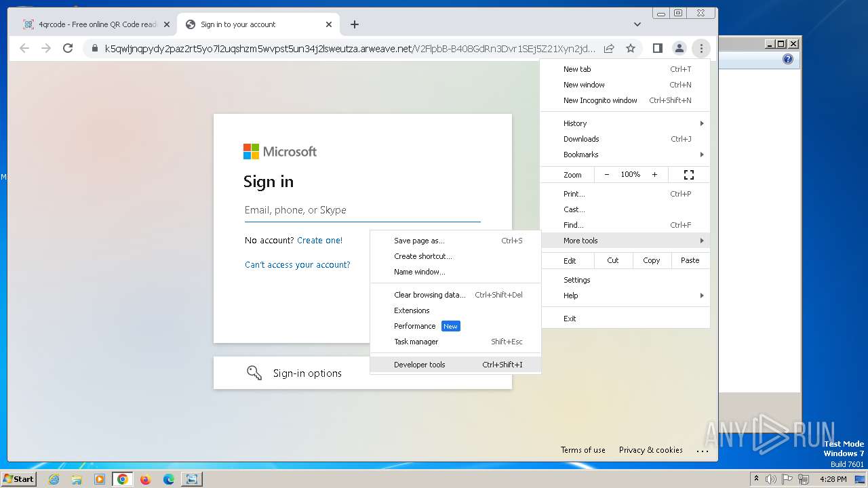Select New Incognito window
Image resolution: width=868 pixels, height=488 pixels.
[x=625, y=100]
